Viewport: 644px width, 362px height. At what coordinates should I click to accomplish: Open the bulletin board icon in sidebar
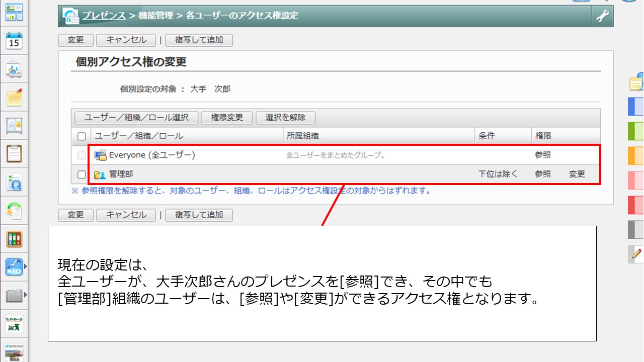pyautogui.click(x=14, y=126)
